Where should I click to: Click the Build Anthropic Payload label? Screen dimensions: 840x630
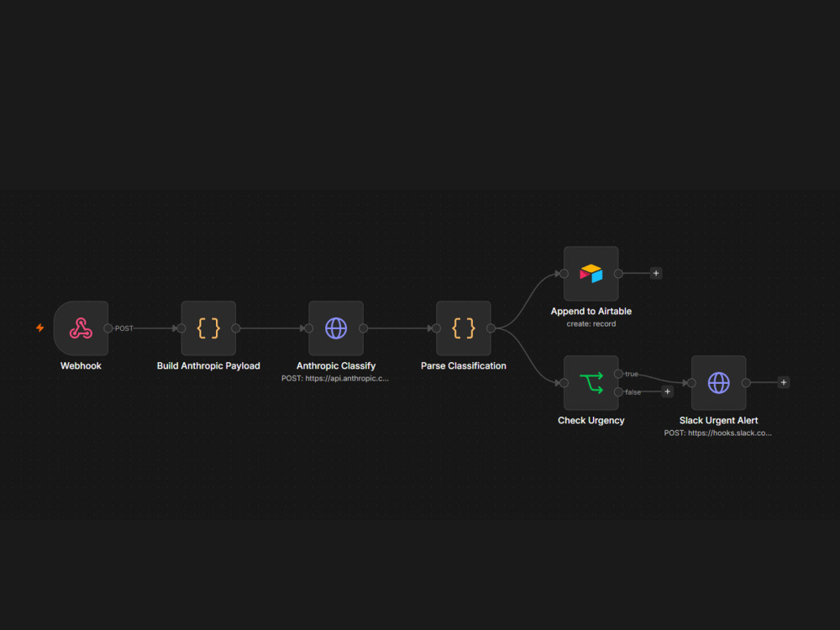coord(208,366)
